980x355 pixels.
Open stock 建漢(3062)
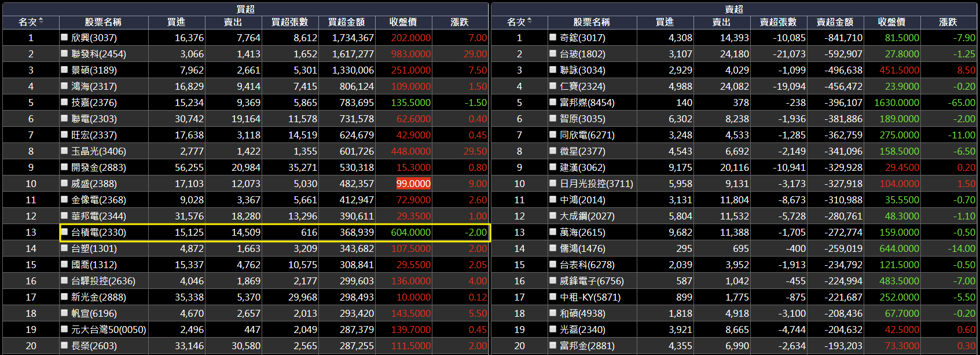tap(582, 167)
